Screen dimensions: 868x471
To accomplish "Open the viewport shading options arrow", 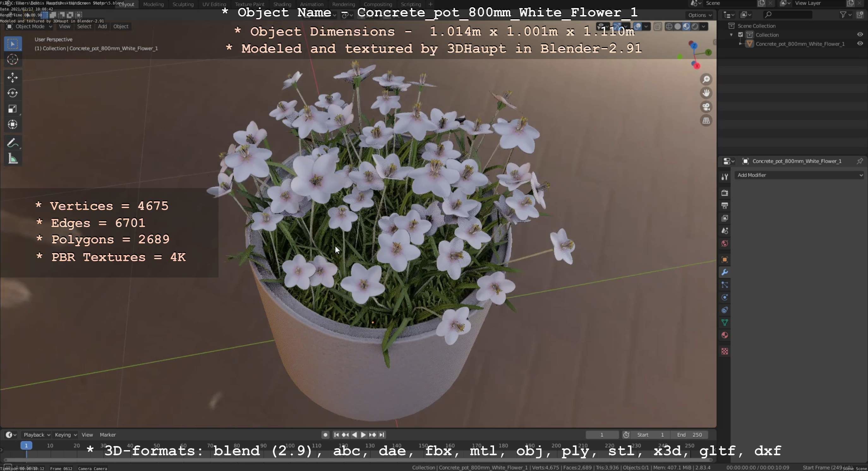I will (x=703, y=27).
